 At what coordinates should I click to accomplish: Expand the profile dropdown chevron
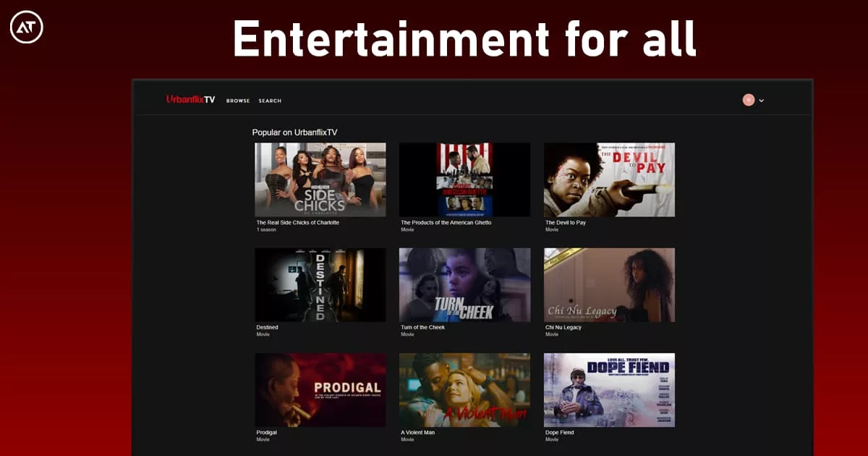(x=761, y=101)
